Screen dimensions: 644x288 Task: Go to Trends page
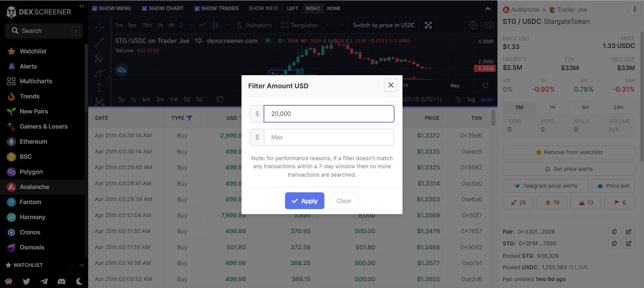pyautogui.click(x=30, y=96)
